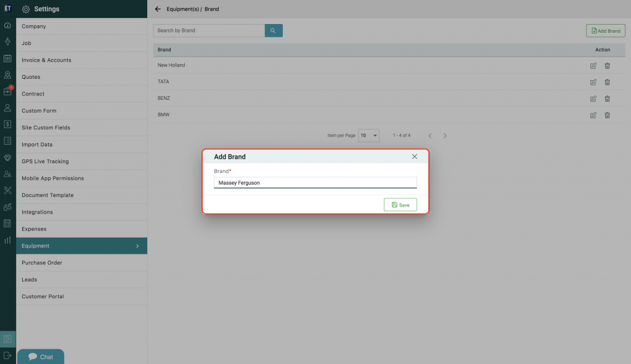Open the Chat widget
This screenshot has width=631, height=364.
41,357
